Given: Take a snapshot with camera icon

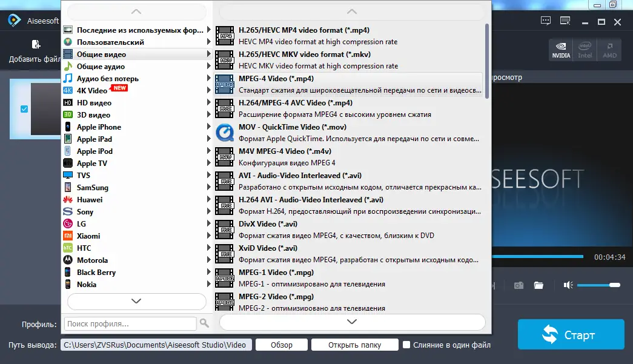Looking at the screenshot, I should click(519, 285).
